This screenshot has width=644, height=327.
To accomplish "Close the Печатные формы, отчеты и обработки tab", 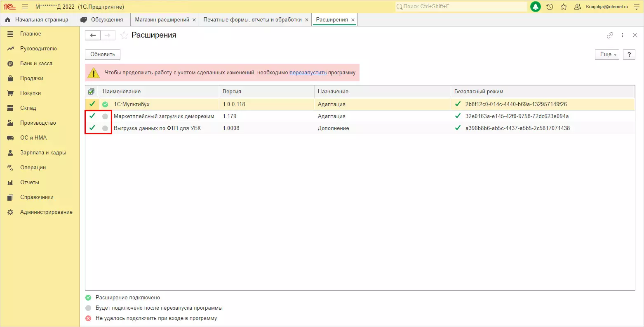I will [307, 20].
